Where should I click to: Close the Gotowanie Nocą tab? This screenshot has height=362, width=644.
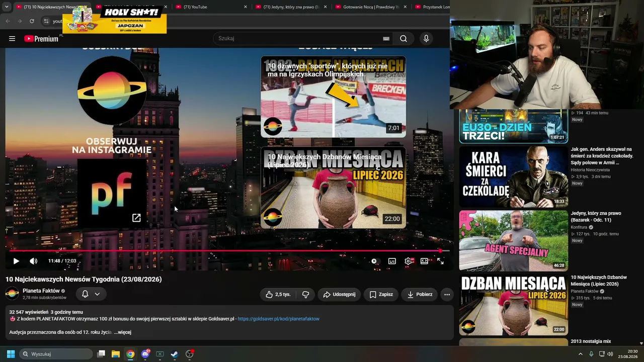coord(405,7)
